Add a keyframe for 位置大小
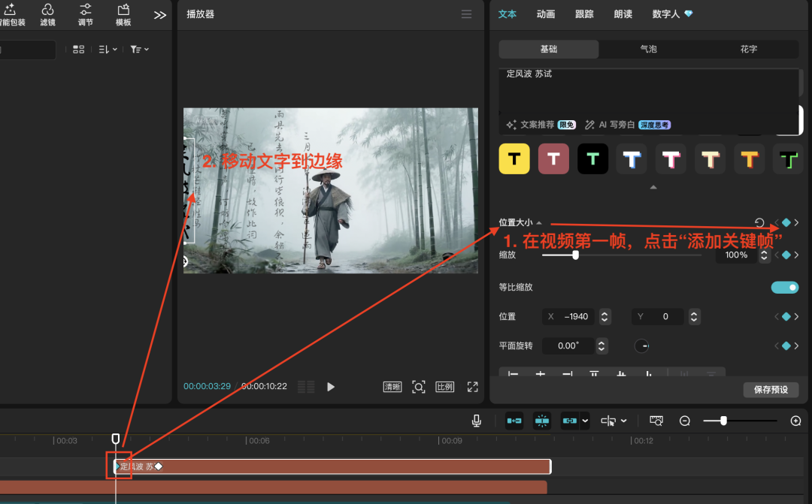 pyautogui.click(x=786, y=222)
